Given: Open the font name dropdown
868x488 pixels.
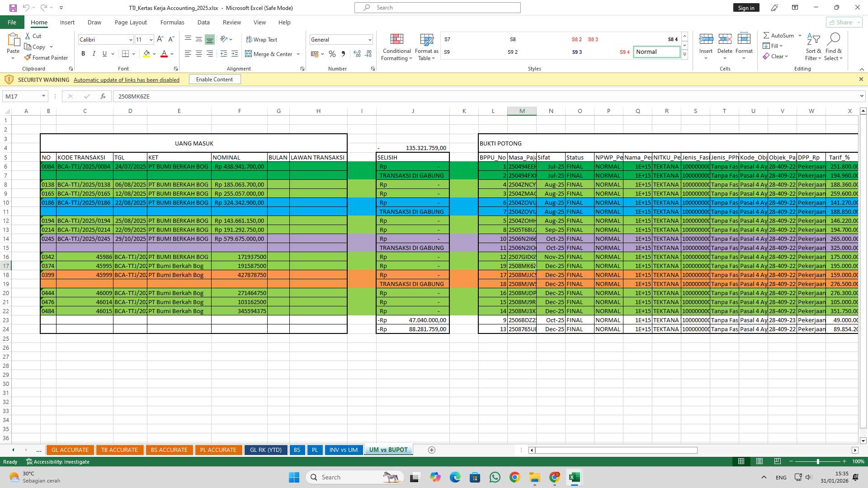Looking at the screenshot, I should tap(131, 40).
